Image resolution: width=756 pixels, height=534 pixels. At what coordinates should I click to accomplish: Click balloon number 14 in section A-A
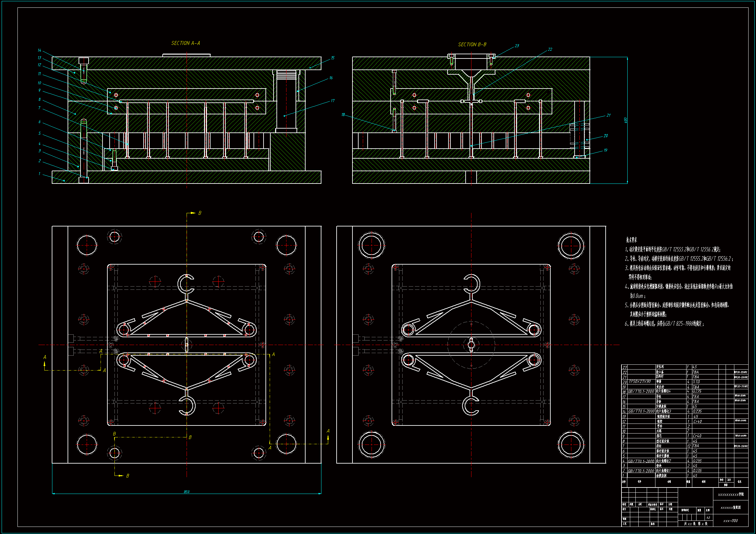coord(39,50)
